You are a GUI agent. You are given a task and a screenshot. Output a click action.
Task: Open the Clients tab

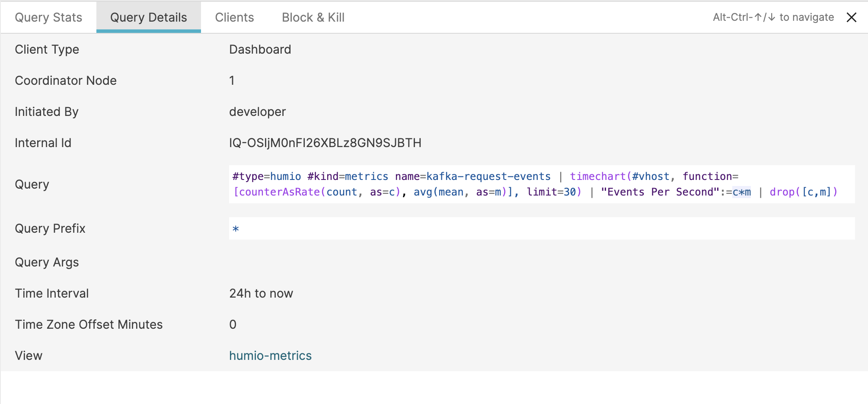[x=234, y=17]
